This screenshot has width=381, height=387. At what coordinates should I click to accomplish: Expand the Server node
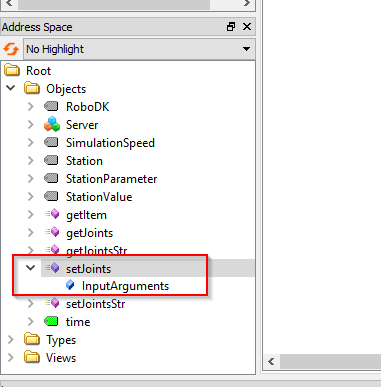[x=31, y=124]
